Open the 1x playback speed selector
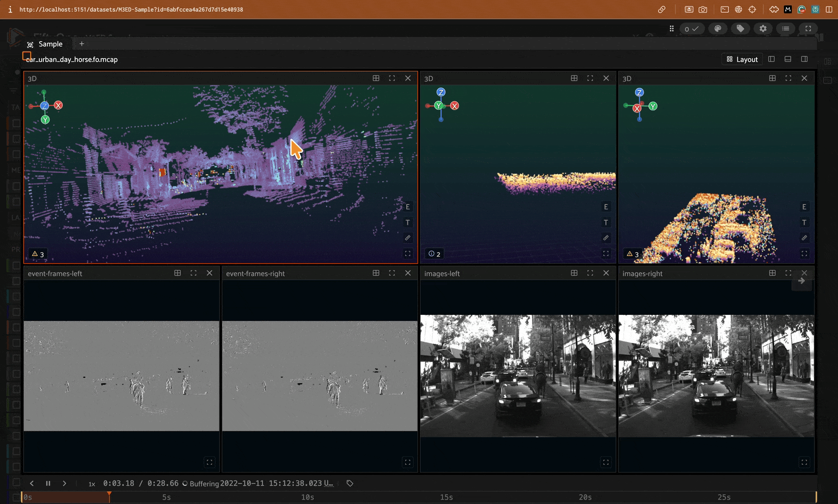This screenshot has height=504, width=838. 92,484
